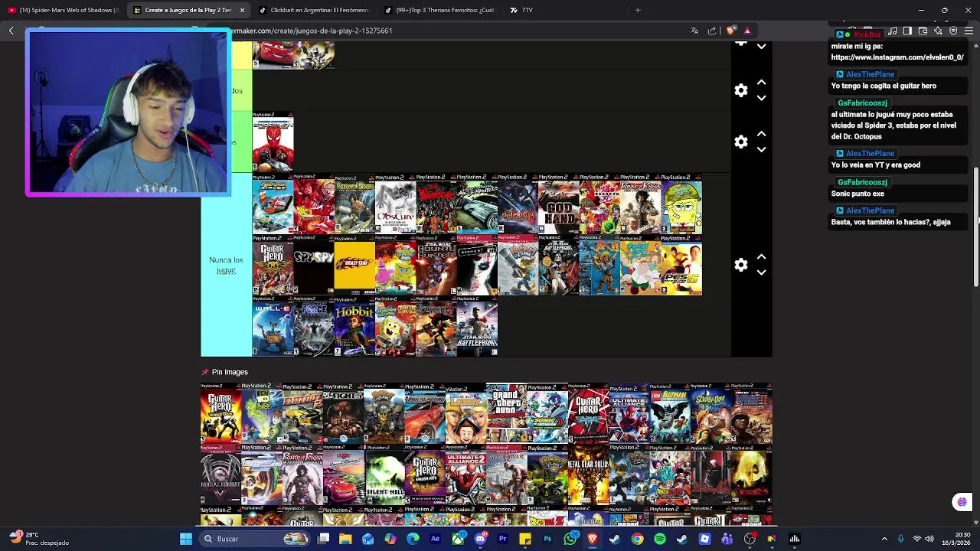Open Adobe After Effects from taskbar
Viewport: 980px width, 551px height.
(435, 539)
